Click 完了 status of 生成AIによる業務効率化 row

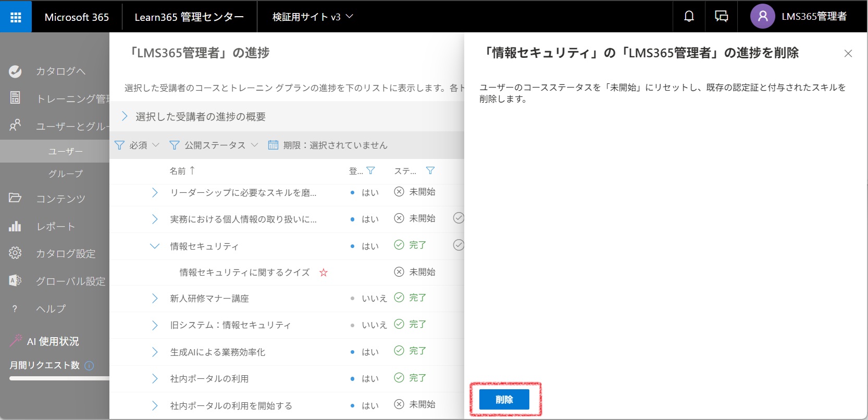tap(411, 351)
